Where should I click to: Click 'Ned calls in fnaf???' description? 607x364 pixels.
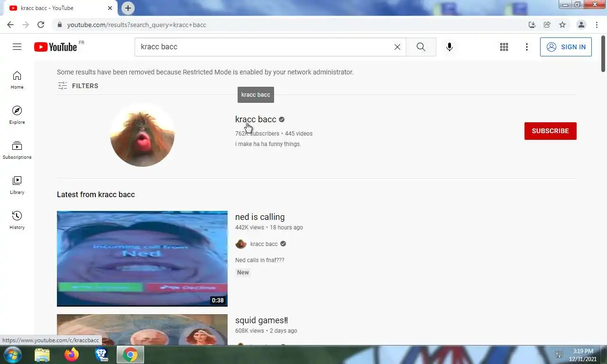tap(260, 260)
